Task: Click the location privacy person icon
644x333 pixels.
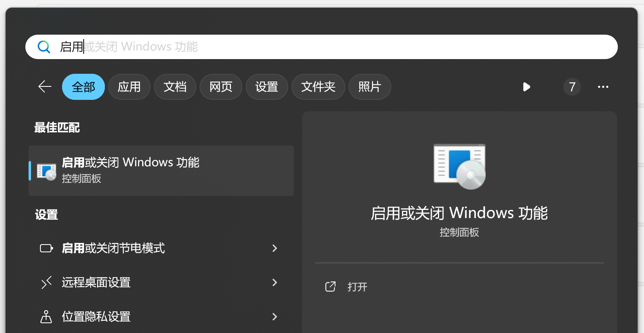Action: (46, 317)
